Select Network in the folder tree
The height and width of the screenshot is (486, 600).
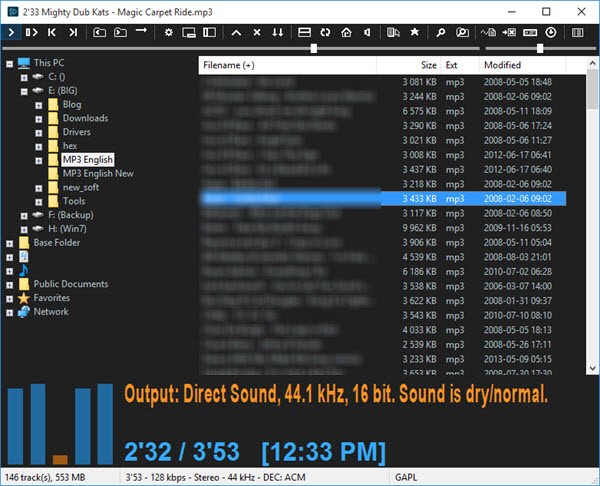click(x=51, y=311)
